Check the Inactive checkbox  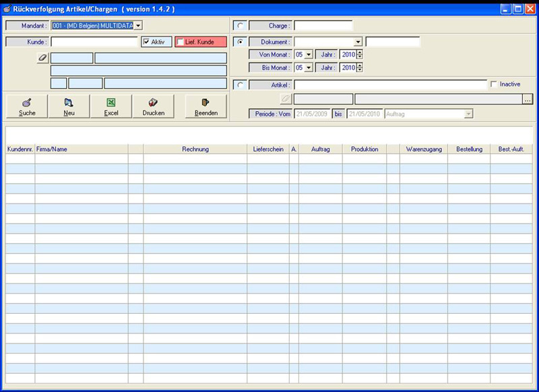(495, 84)
